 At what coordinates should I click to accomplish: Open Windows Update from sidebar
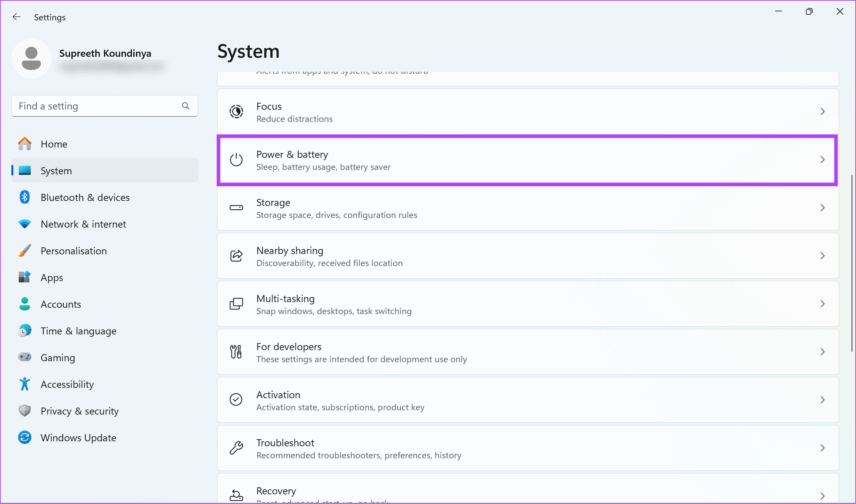78,438
